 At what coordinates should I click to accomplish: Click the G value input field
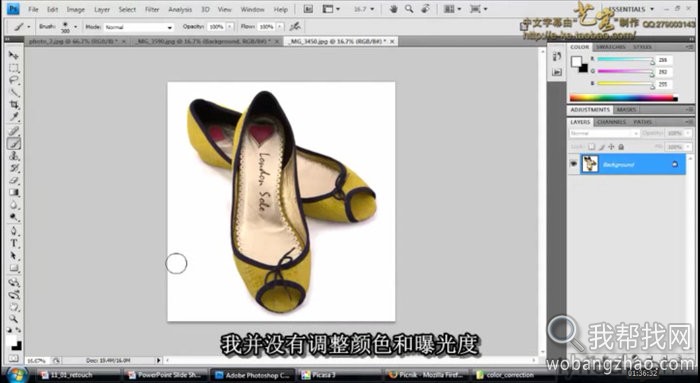pyautogui.click(x=664, y=72)
